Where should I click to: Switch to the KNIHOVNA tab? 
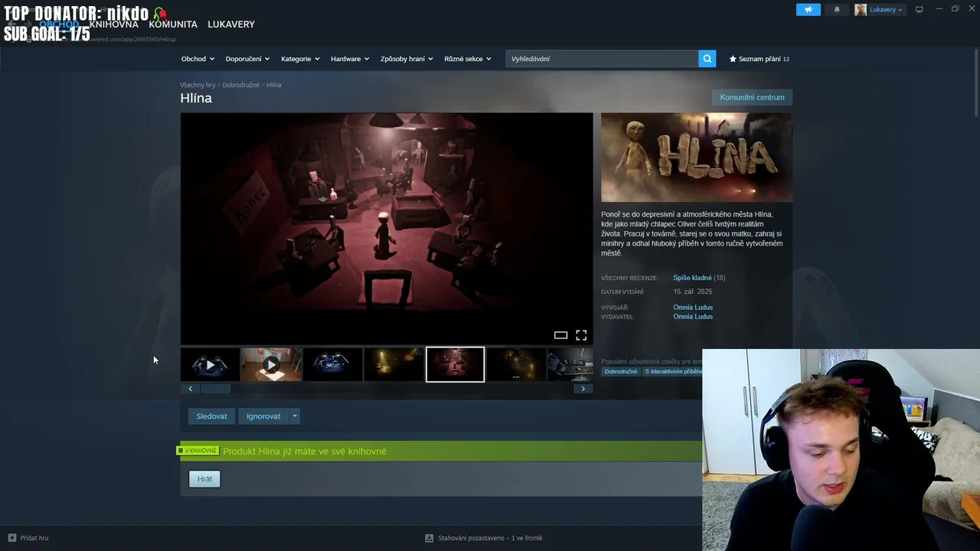pyautogui.click(x=113, y=24)
